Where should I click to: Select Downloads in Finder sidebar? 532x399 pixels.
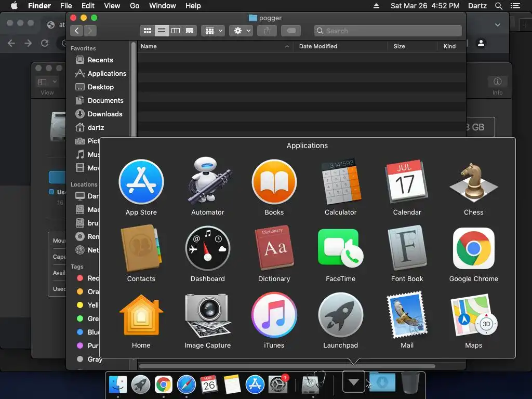pyautogui.click(x=98, y=114)
